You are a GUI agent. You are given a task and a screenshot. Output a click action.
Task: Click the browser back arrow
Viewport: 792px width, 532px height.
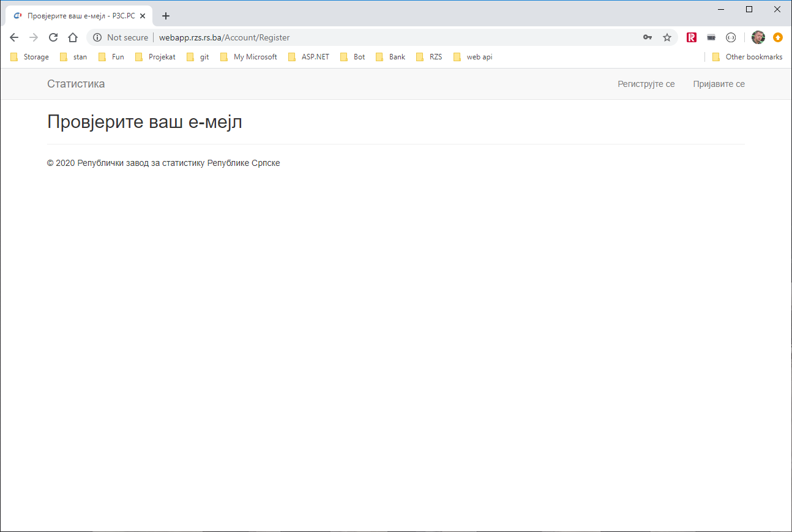pos(14,37)
